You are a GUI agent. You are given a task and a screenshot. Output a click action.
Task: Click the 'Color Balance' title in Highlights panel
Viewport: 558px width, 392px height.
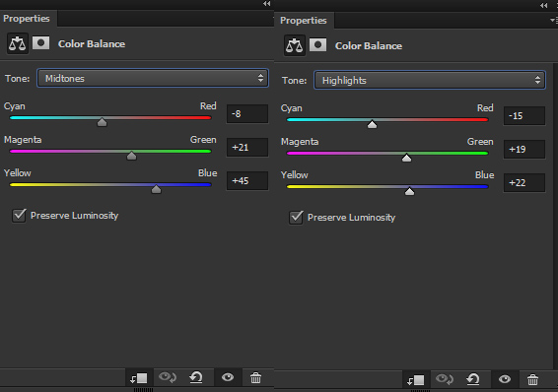click(x=369, y=46)
